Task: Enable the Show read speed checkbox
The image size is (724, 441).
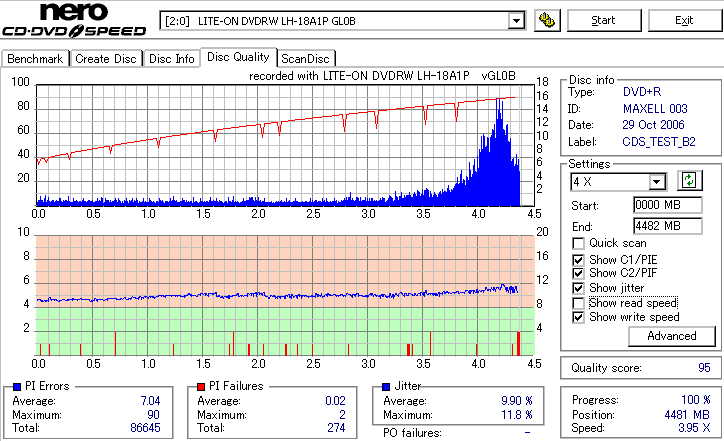Action: point(578,303)
